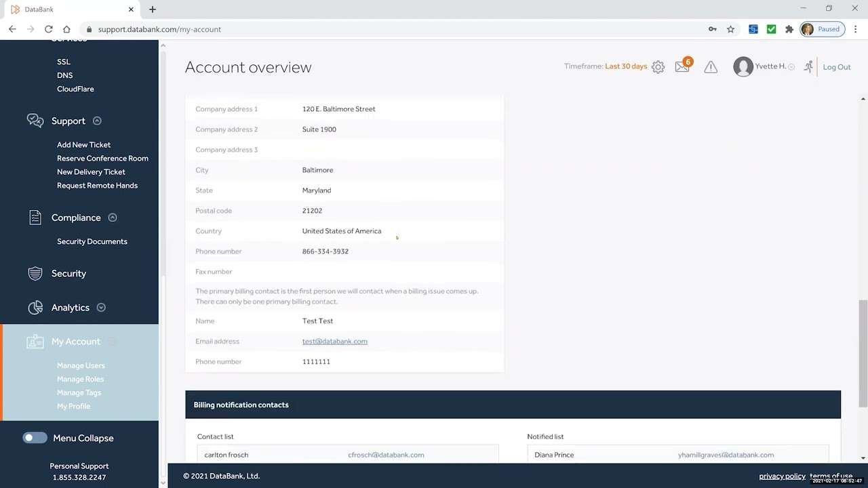Bookmark this page with the star icon

(730, 29)
